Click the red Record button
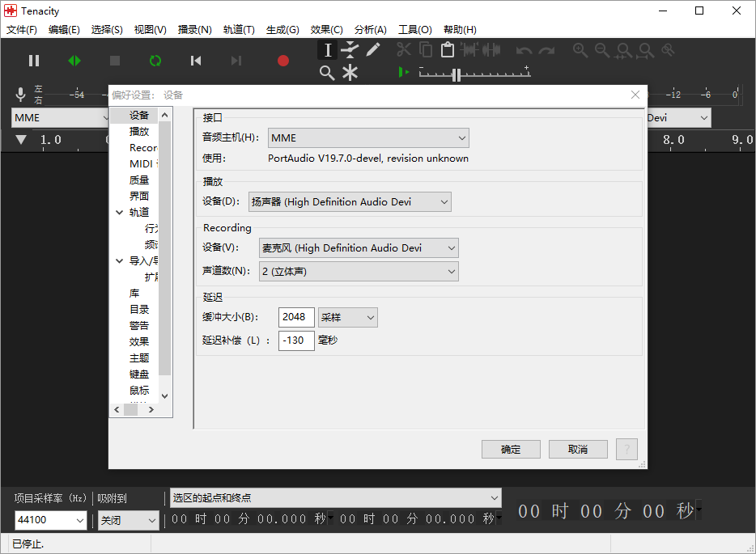 pos(283,61)
